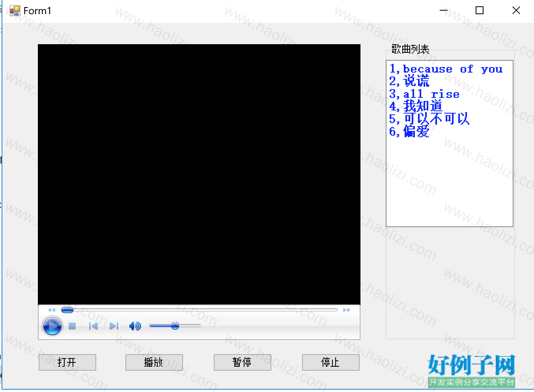This screenshot has height=392, width=534.
Task: Skip to previous track icon
Action: click(93, 326)
